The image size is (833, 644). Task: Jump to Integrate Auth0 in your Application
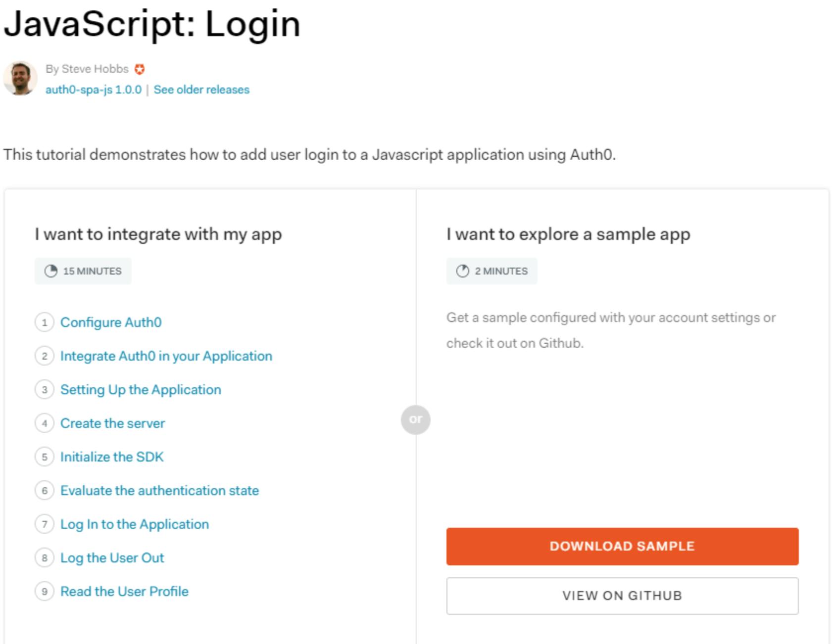tap(166, 356)
